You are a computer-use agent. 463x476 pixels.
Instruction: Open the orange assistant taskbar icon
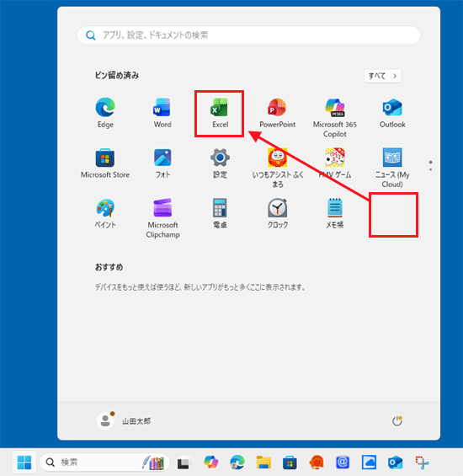317,463
